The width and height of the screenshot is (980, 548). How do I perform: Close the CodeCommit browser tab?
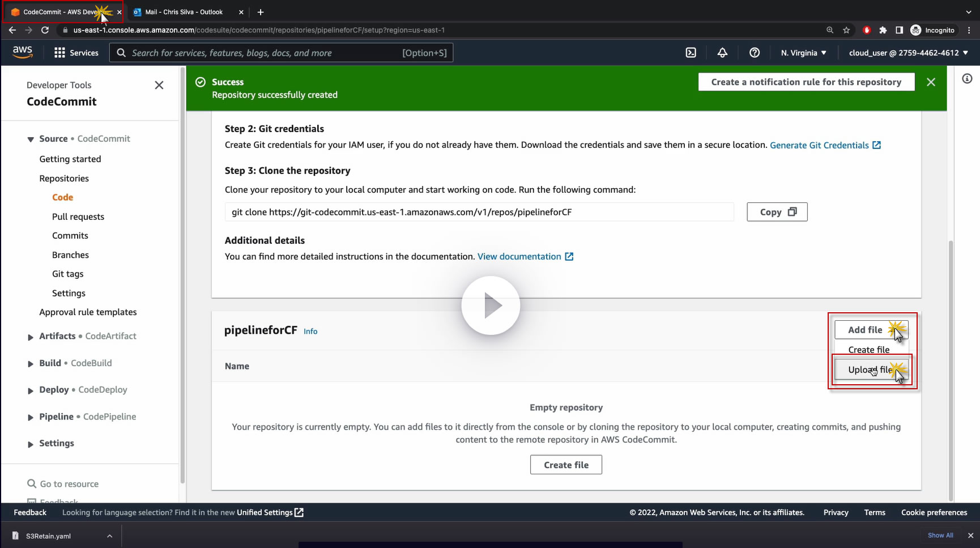point(119,12)
